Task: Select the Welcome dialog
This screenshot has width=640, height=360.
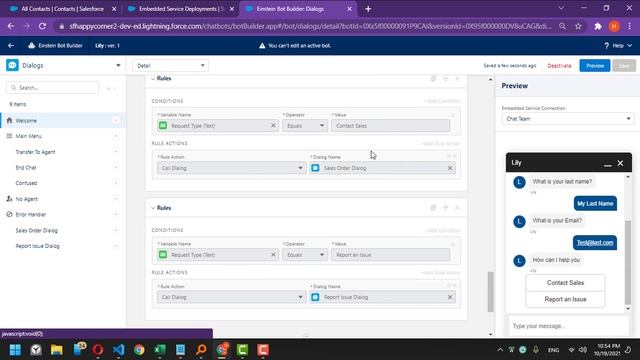Action: pos(63,120)
